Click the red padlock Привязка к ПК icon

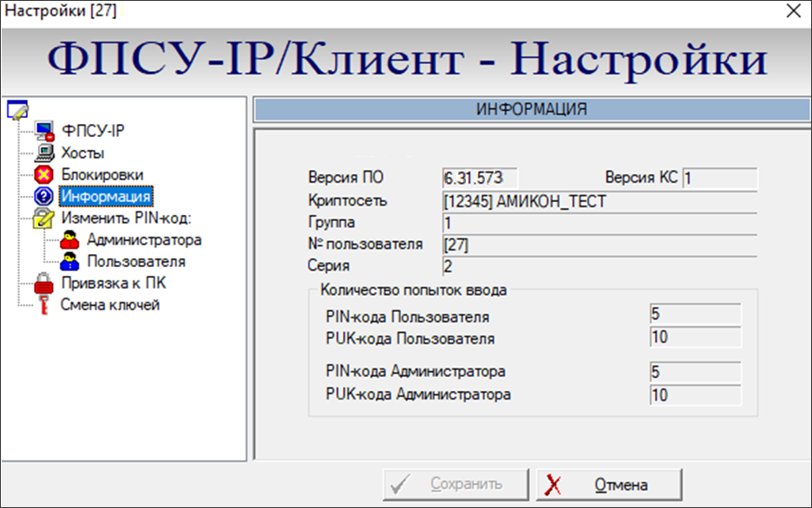tap(44, 283)
